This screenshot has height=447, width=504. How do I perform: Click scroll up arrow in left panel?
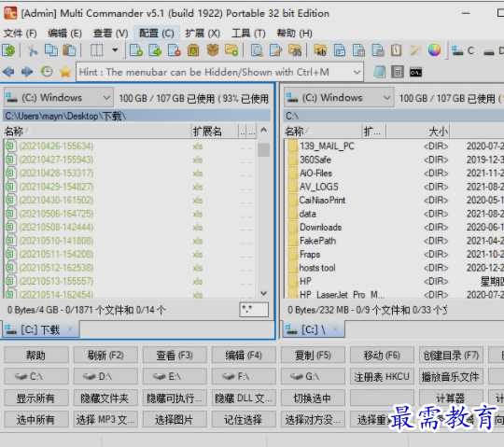pyautogui.click(x=263, y=130)
